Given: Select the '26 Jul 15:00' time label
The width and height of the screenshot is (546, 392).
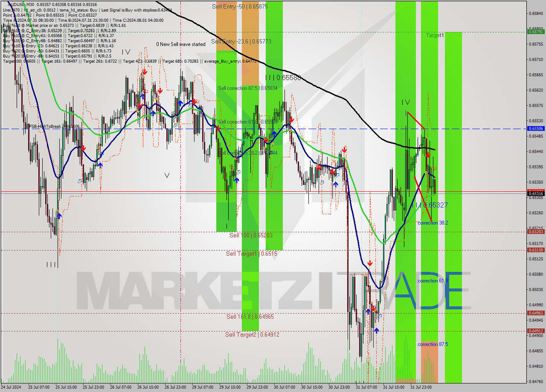Looking at the screenshot, I should click(148, 387).
